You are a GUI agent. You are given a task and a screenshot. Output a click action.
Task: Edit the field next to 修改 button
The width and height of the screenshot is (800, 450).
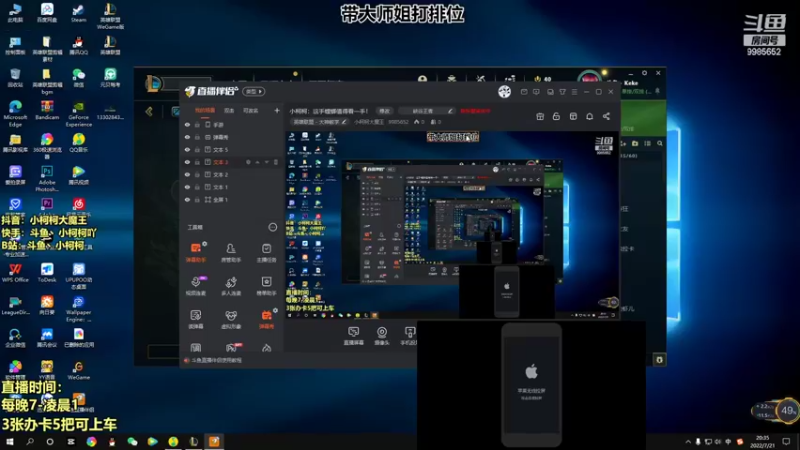(427, 111)
